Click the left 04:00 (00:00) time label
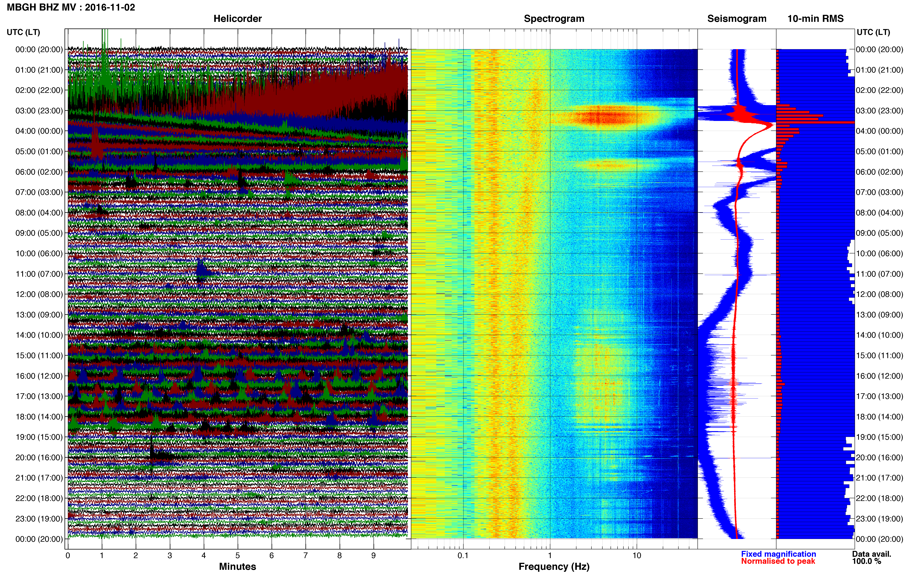 39,131
